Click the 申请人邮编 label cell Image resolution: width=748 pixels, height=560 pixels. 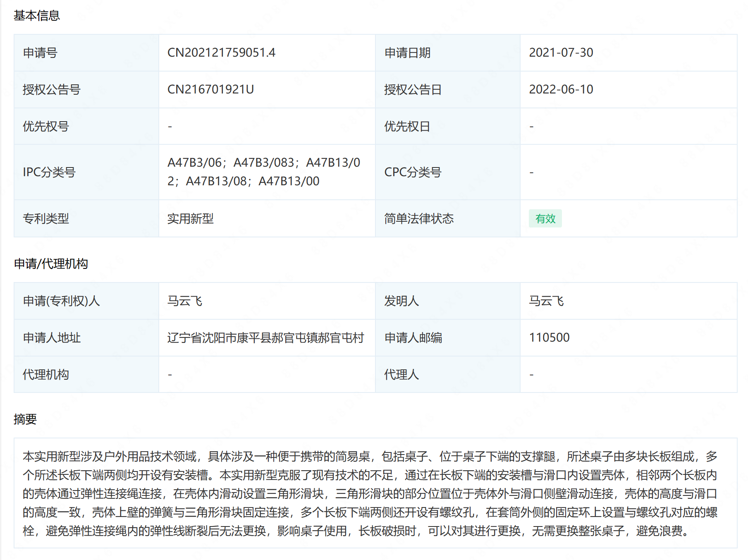[x=448, y=338]
